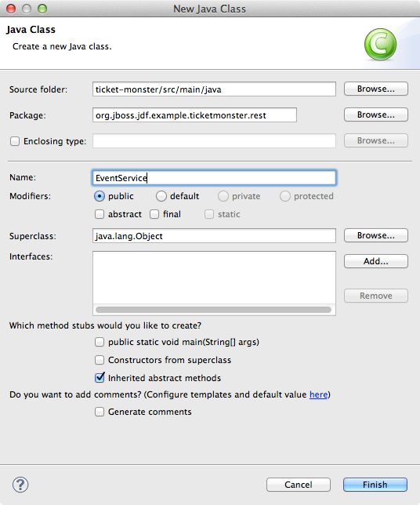Enable the Generate comments checkbox

click(100, 412)
